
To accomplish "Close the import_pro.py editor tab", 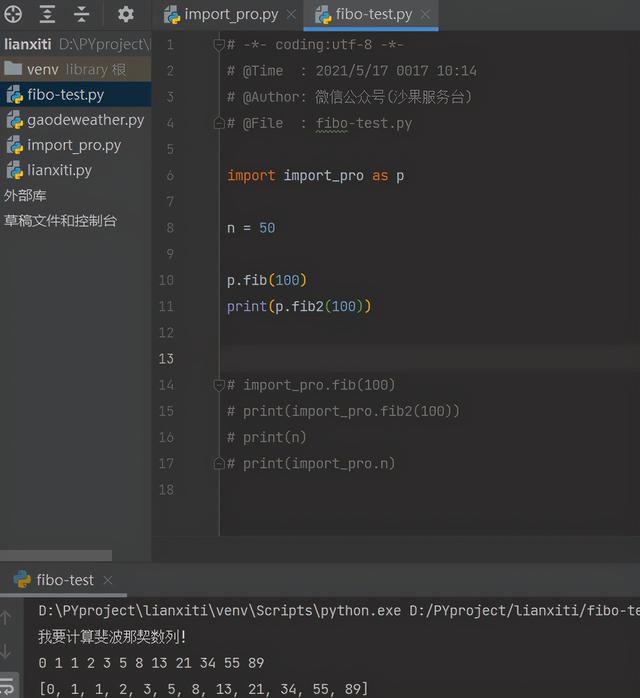I will pyautogui.click(x=291, y=15).
